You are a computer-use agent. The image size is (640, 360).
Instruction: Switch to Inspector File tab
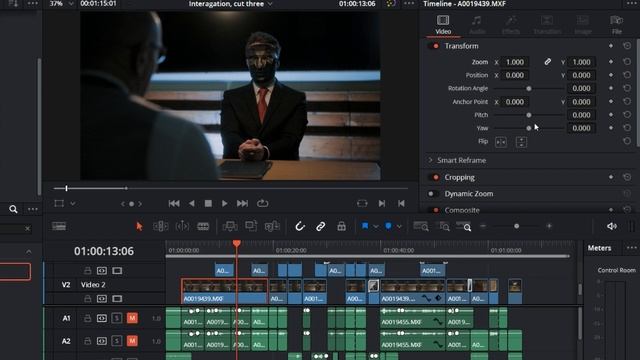616,24
